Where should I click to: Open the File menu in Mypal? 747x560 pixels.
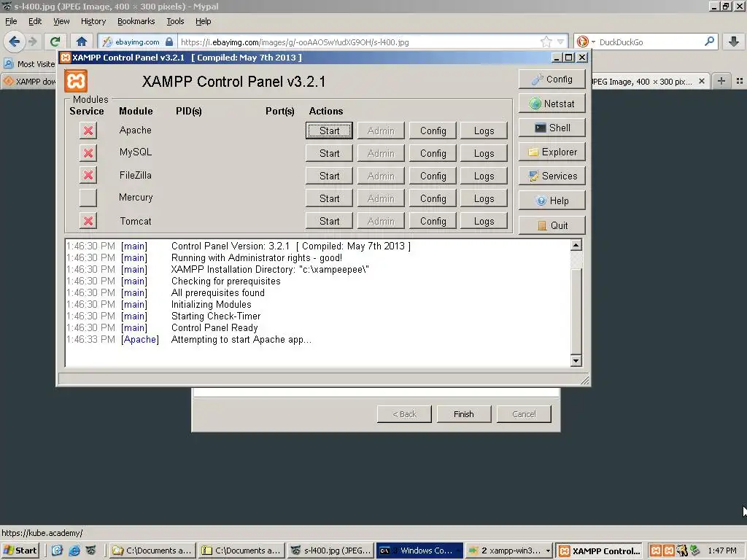(x=11, y=21)
